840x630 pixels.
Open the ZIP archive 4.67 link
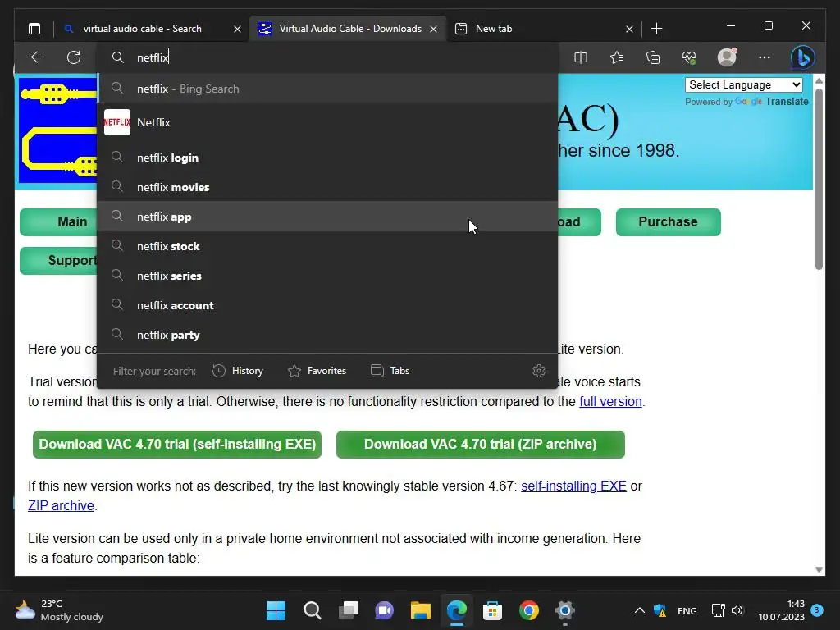61,505
